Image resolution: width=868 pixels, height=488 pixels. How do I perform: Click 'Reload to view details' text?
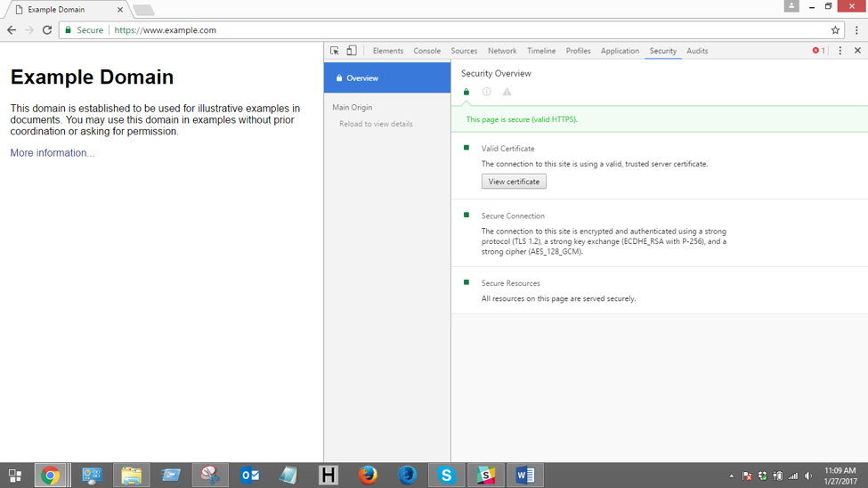point(376,124)
